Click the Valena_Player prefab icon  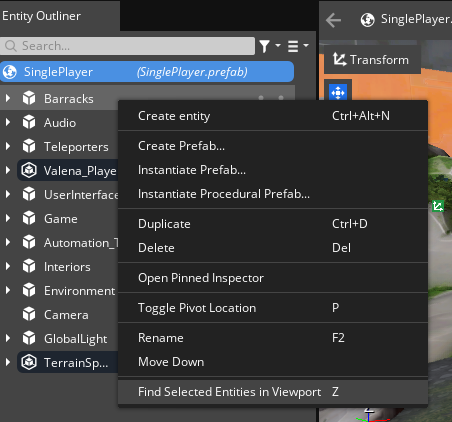(29, 170)
